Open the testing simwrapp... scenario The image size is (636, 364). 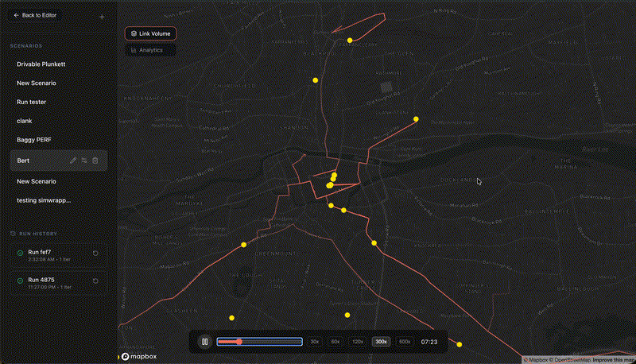coord(44,200)
